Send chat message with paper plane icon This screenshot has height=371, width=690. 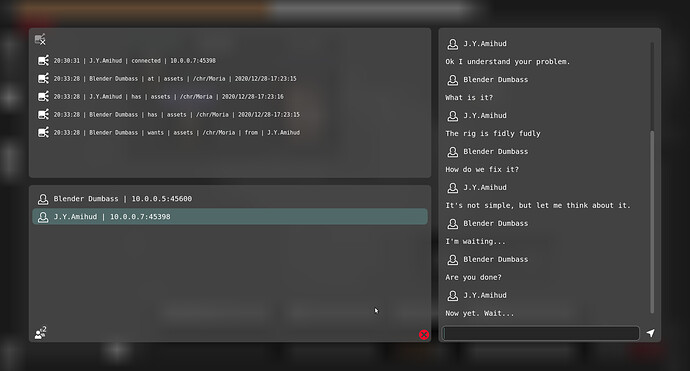650,333
